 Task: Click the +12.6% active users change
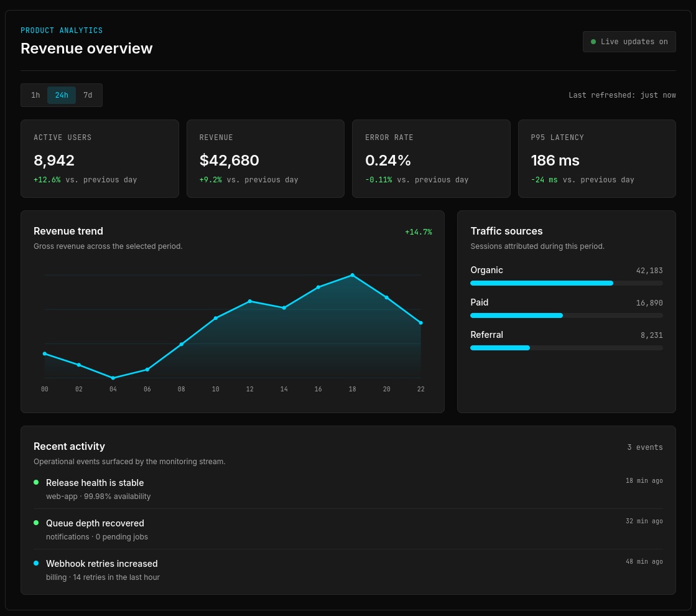click(x=47, y=180)
